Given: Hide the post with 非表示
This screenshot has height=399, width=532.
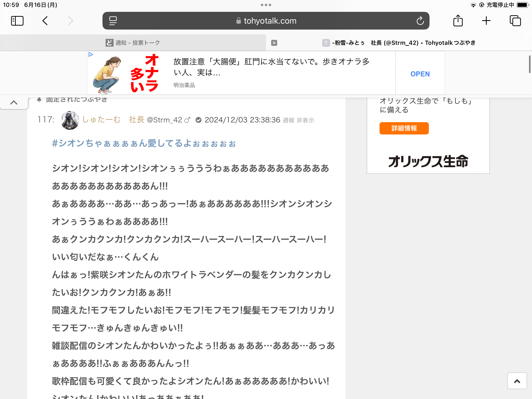Looking at the screenshot, I should pos(305,120).
